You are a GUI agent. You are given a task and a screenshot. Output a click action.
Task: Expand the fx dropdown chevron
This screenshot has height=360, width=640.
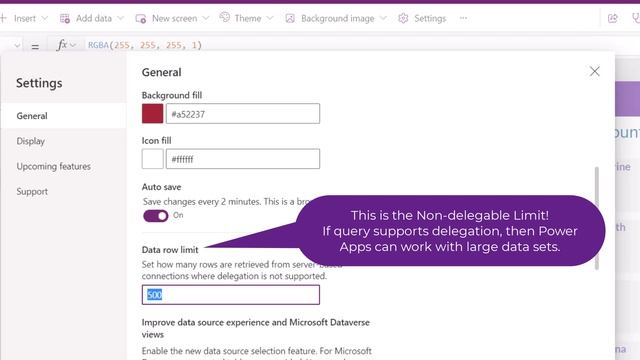point(73,45)
